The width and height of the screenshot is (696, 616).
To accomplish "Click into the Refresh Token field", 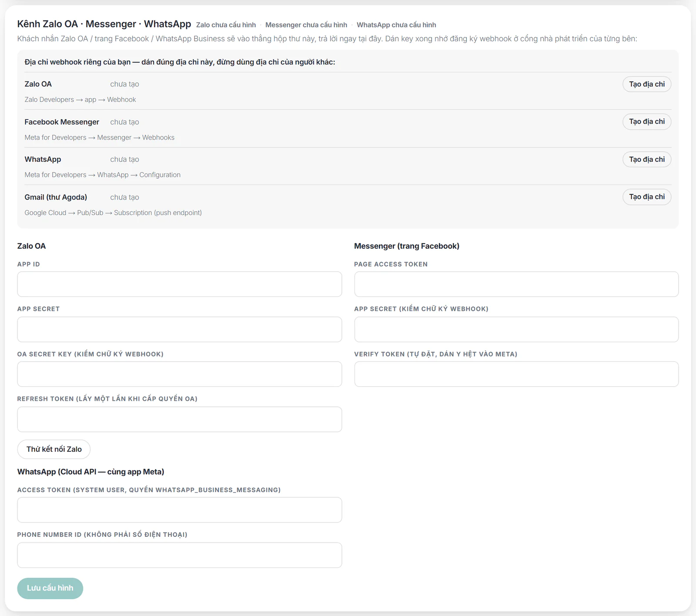I will tap(179, 419).
